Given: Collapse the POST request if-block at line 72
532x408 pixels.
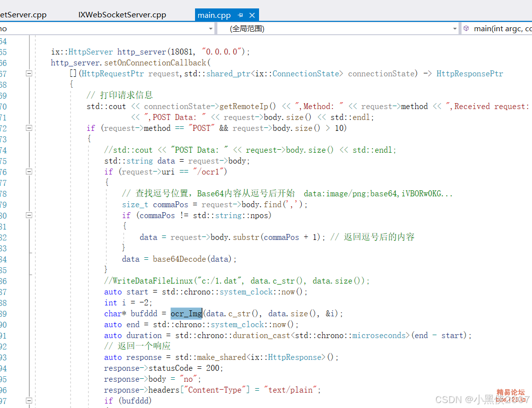Looking at the screenshot, I should click(28, 128).
